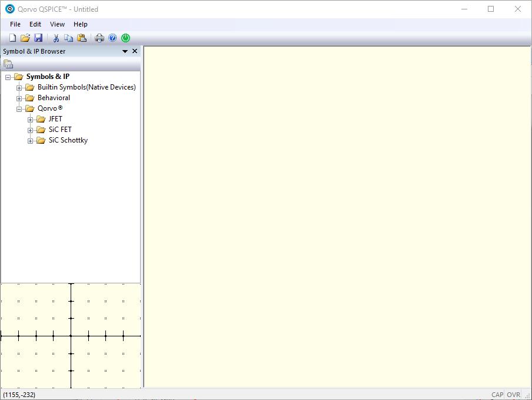Click the window resize grip corner
Image resolution: width=532 pixels, height=400 pixels.
[x=528, y=396]
